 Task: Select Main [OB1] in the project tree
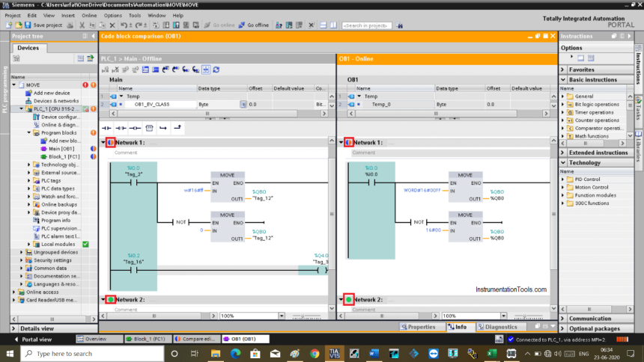(61, 149)
